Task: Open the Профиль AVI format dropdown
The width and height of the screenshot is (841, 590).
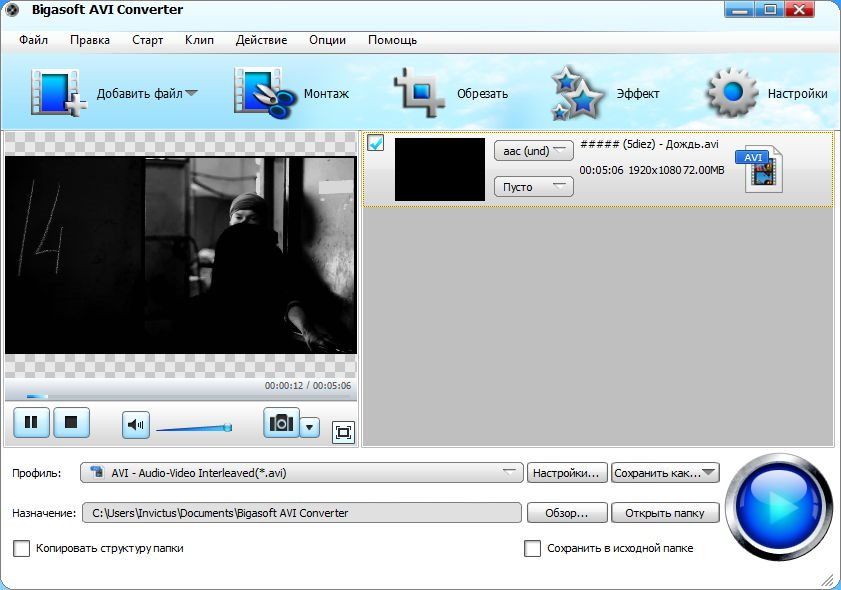Action: (x=303, y=473)
